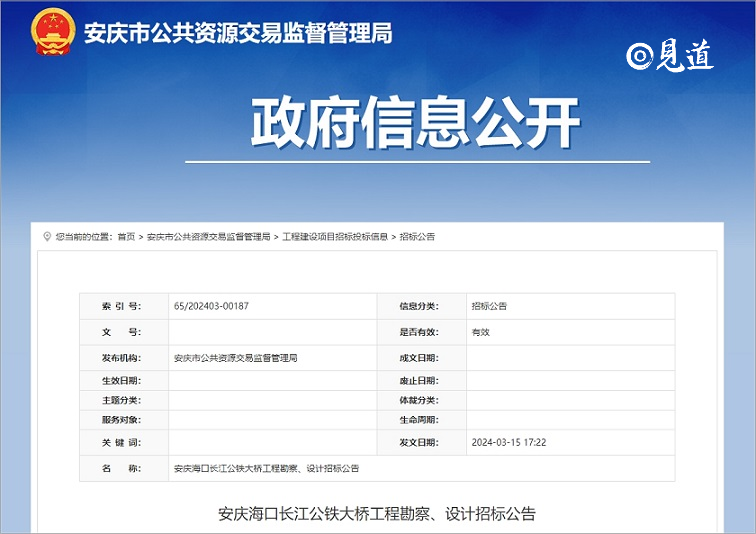756x534 pixels.
Task: Click the 生命周期 label cell
Action: pos(419,419)
